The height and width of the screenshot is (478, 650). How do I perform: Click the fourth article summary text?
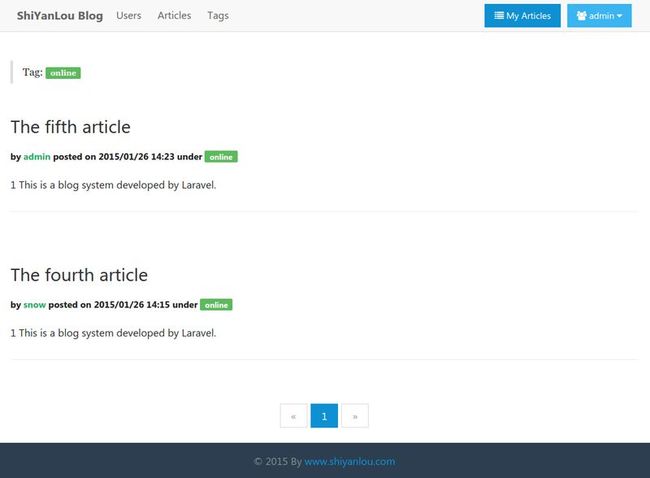click(x=113, y=333)
